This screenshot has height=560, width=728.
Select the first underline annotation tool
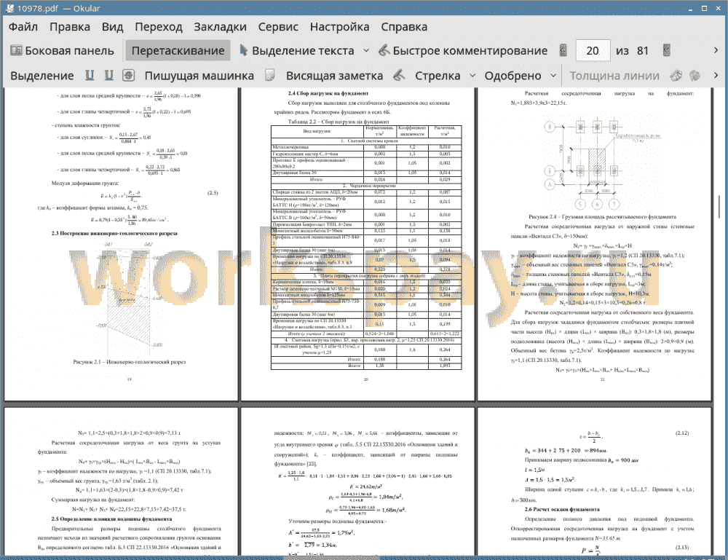(90, 75)
